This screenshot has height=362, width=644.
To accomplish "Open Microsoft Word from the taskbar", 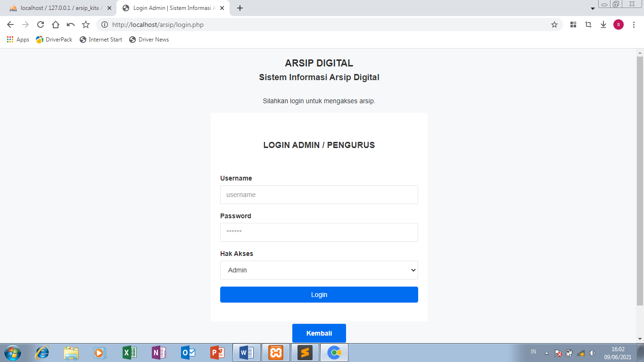I will point(246,352).
